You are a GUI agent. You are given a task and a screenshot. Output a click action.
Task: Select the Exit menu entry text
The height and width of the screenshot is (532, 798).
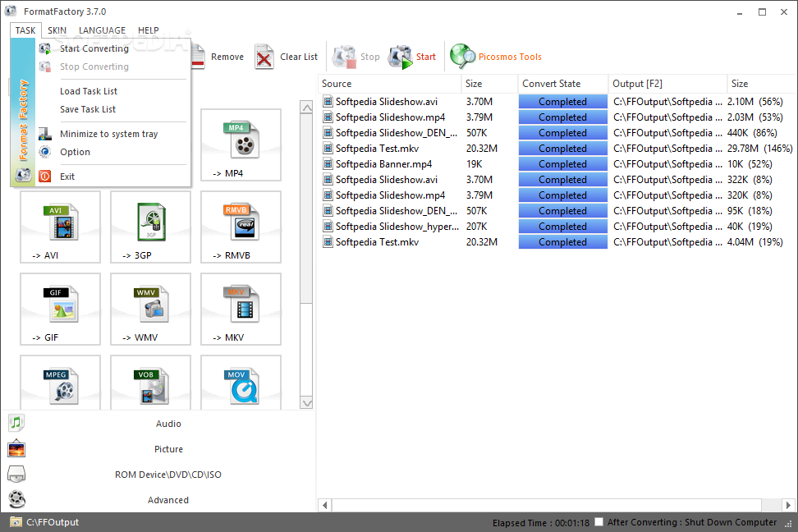coord(67,177)
